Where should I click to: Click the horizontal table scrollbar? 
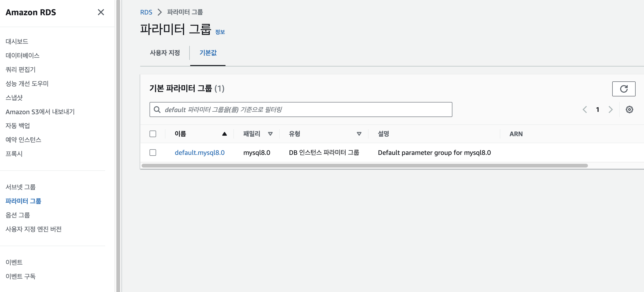(x=365, y=165)
